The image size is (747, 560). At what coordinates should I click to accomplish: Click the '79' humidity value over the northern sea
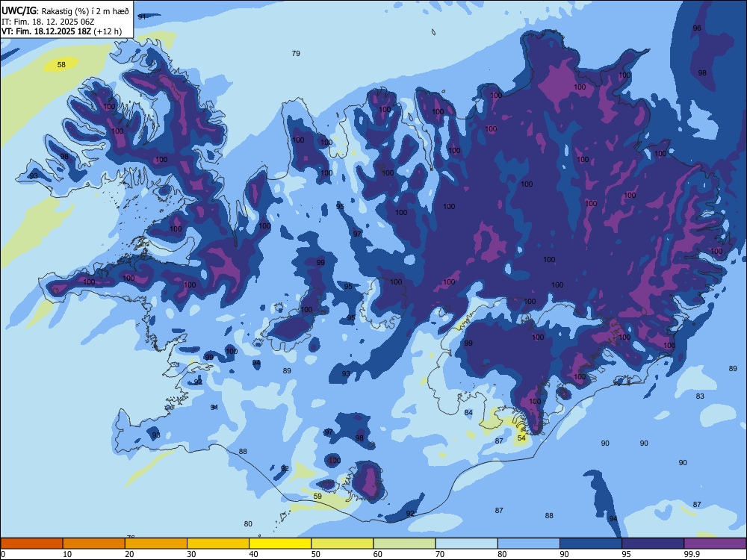[296, 53]
